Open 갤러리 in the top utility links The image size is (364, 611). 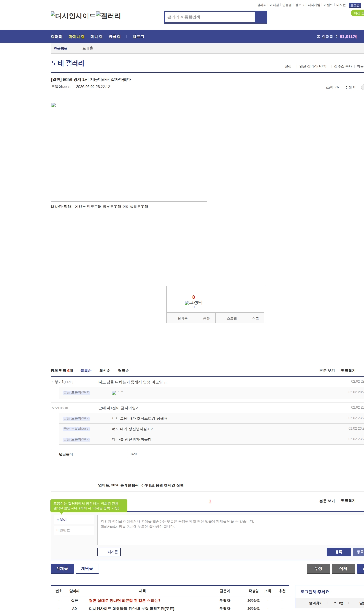[x=262, y=5]
